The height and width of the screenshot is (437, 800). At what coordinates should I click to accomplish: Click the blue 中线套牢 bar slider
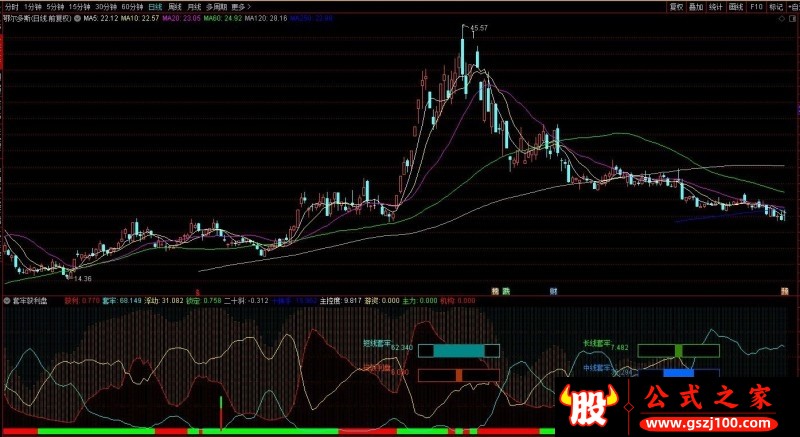[x=679, y=373]
